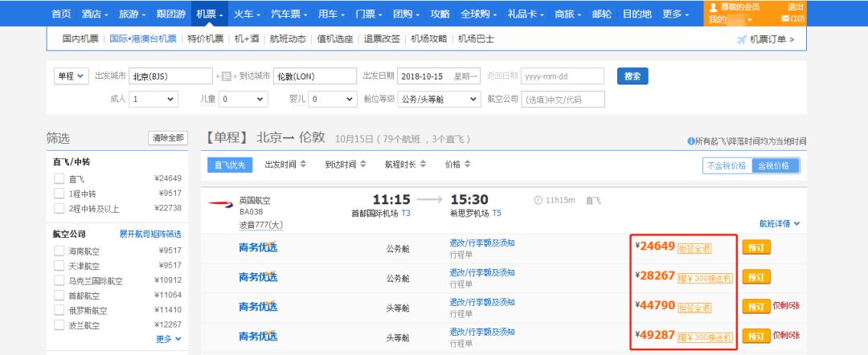868x355 pixels.
Task: Click the 返回日期 date field
Action: (563, 76)
